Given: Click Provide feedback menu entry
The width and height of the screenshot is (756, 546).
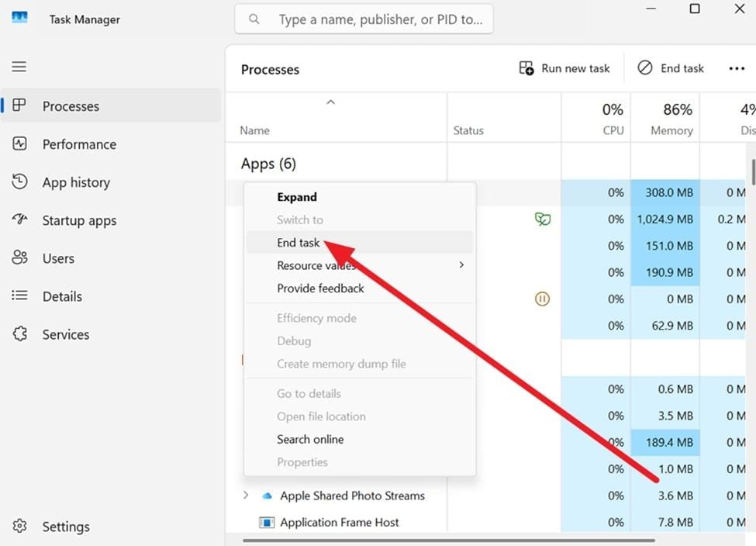Looking at the screenshot, I should click(320, 289).
